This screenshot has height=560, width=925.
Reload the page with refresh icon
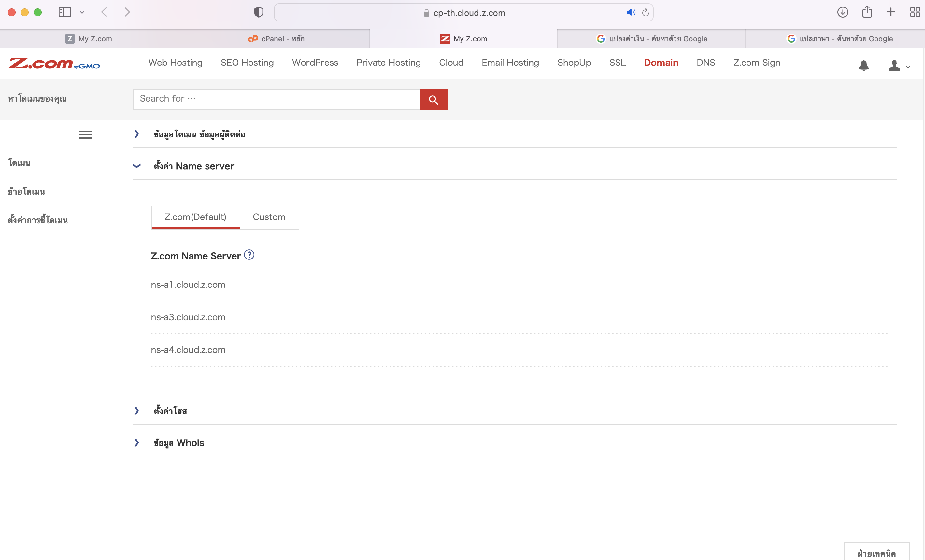click(x=645, y=12)
